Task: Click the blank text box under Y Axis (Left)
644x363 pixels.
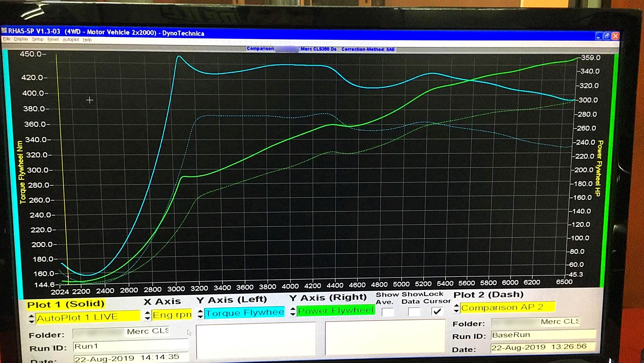Action: pyautogui.click(x=256, y=340)
